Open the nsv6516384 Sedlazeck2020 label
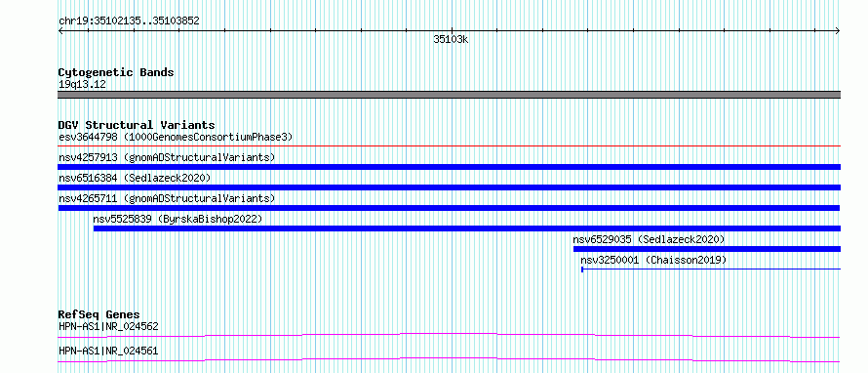868x373 pixels. point(135,178)
